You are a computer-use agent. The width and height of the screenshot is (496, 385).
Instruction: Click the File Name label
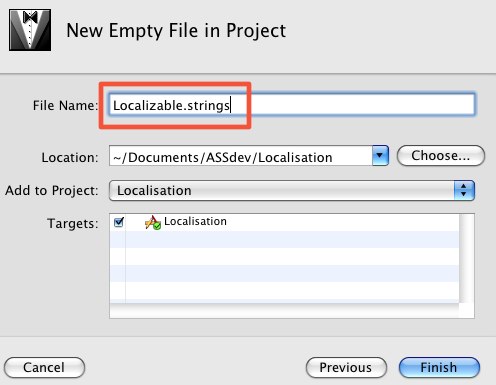pyautogui.click(x=65, y=106)
